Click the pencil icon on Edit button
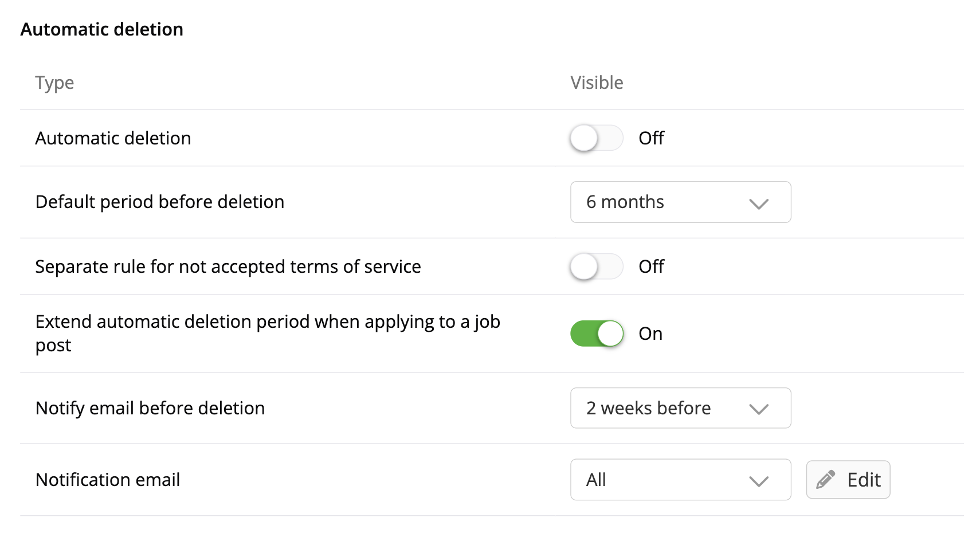 click(x=825, y=480)
